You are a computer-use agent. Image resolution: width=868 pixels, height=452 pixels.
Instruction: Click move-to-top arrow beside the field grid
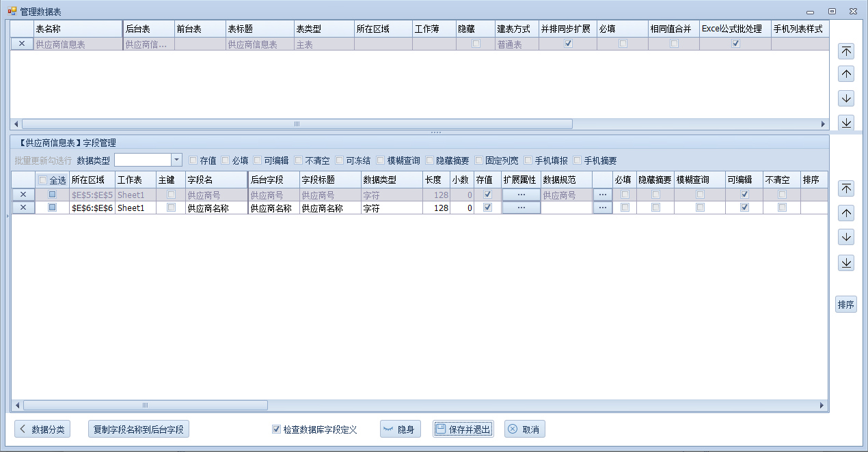coord(846,189)
